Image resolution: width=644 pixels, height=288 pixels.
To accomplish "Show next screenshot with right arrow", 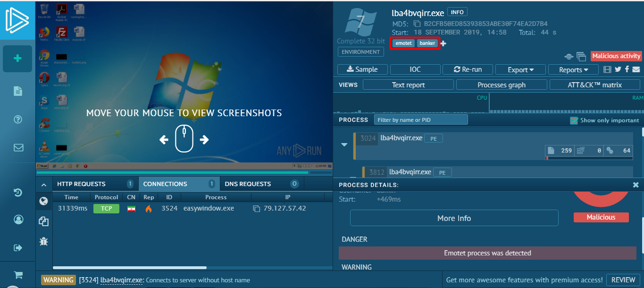I will 204,140.
